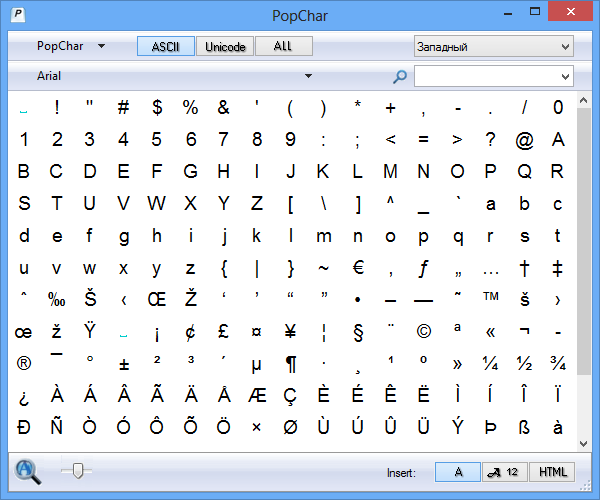The width and height of the screenshot is (600, 500).
Task: Select the inverted question mark ¿
Action: pos(24,398)
